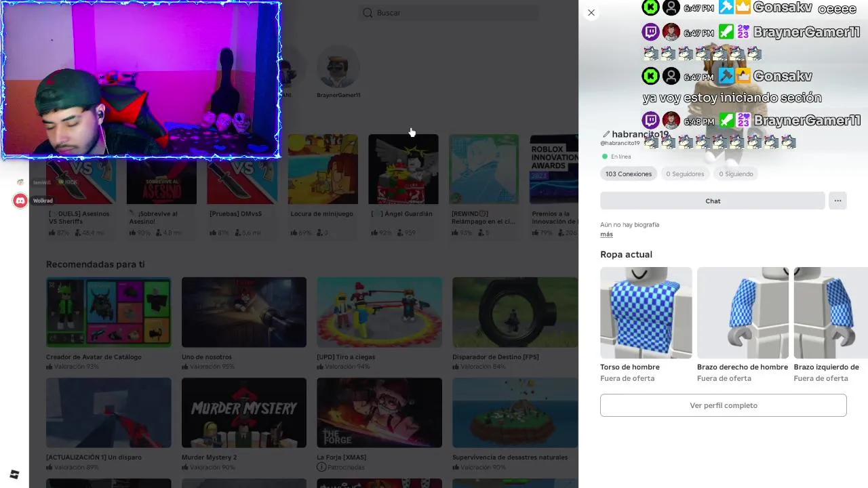The image size is (868, 488).
Task: Open La Forja [XMAS] game tile
Action: click(380, 413)
